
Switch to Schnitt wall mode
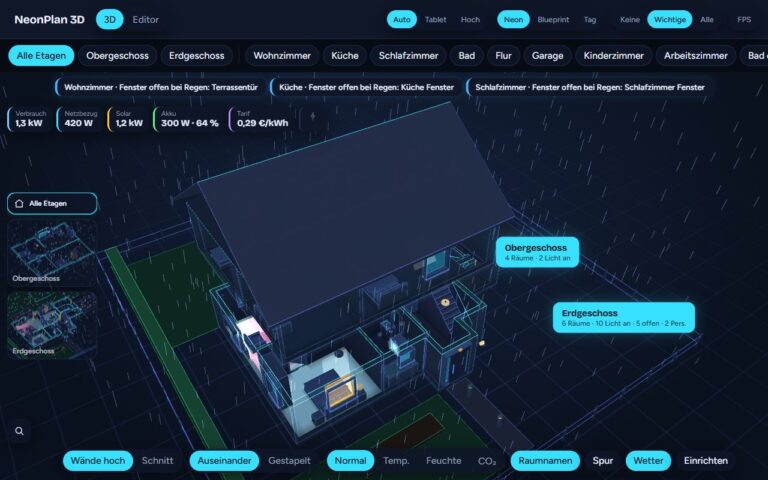(x=157, y=461)
